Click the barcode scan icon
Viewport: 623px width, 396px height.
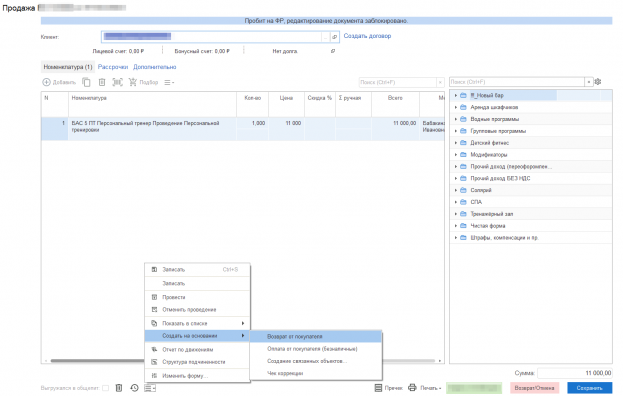[x=118, y=82]
